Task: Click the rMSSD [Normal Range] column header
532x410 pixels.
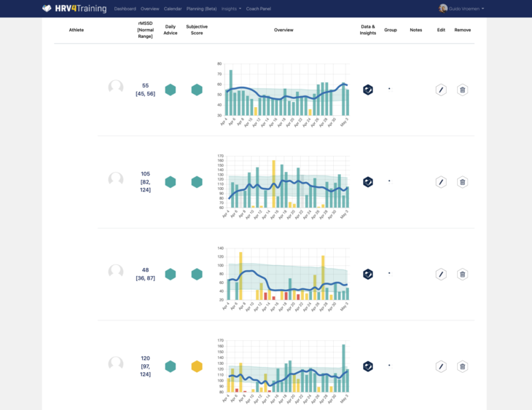Action: click(x=145, y=30)
